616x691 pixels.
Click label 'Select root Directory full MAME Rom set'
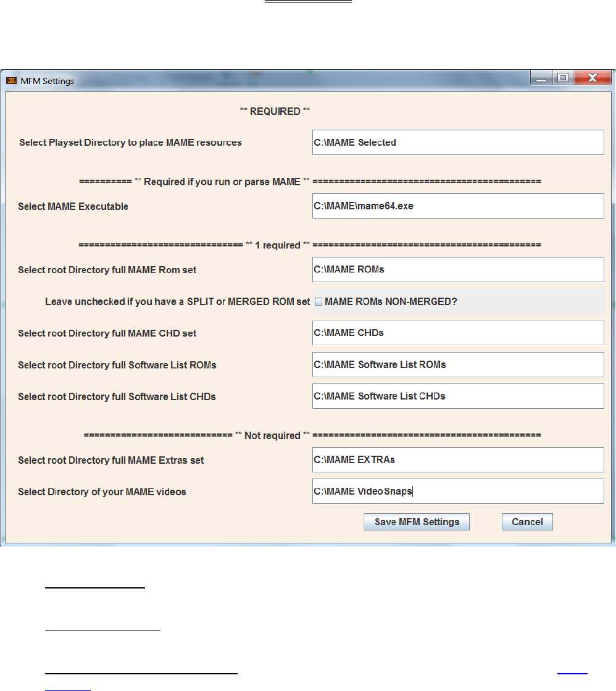tap(107, 270)
